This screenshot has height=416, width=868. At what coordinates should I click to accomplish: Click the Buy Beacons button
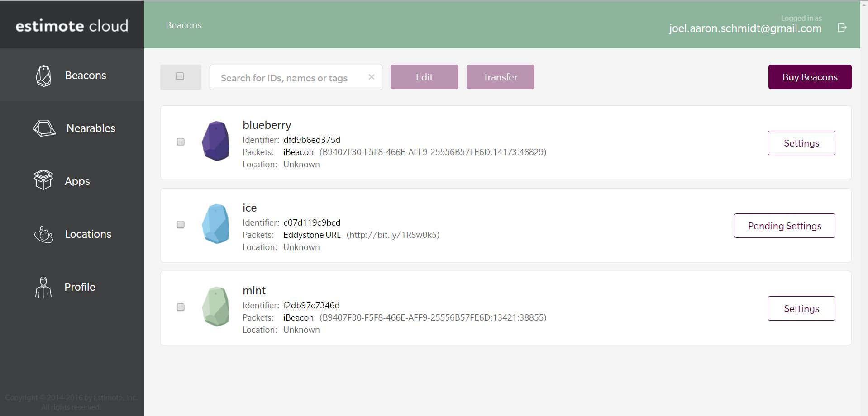point(810,77)
